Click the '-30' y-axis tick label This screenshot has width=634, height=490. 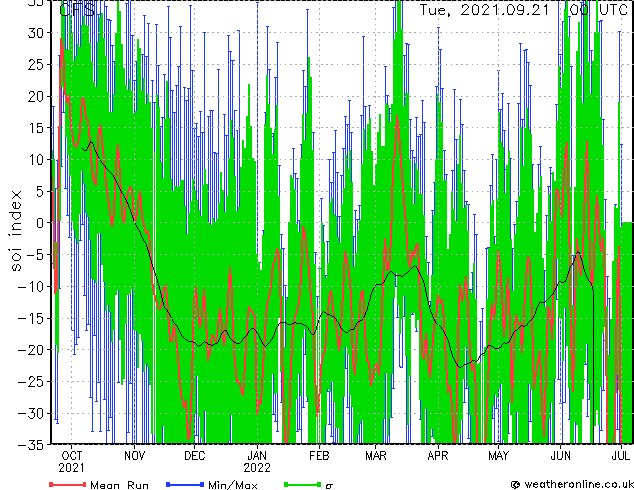(x=31, y=413)
